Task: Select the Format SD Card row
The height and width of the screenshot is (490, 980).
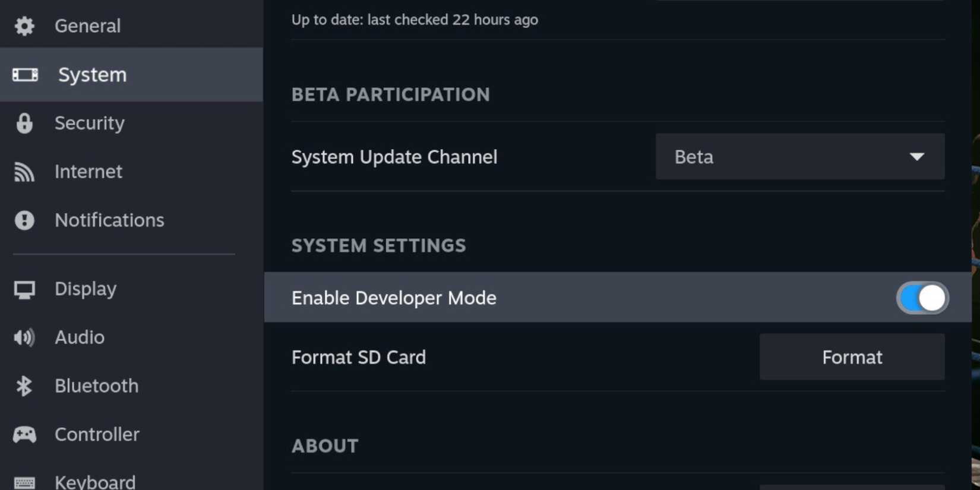Action: click(x=359, y=357)
